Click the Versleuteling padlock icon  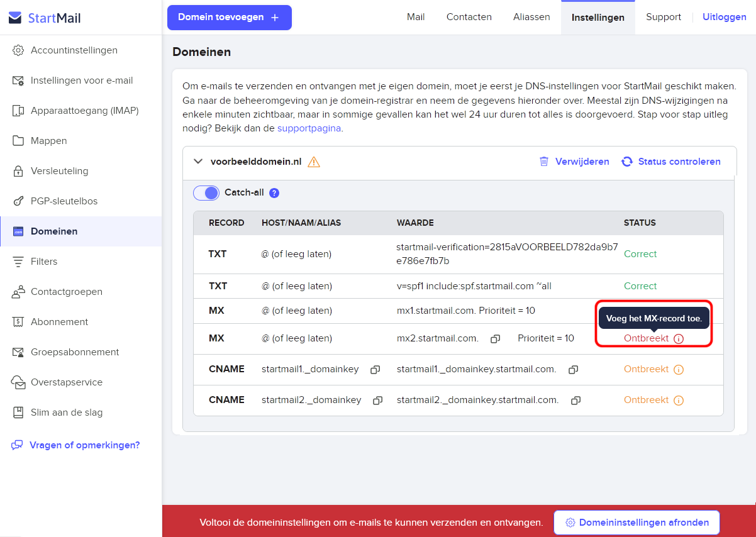coord(18,171)
